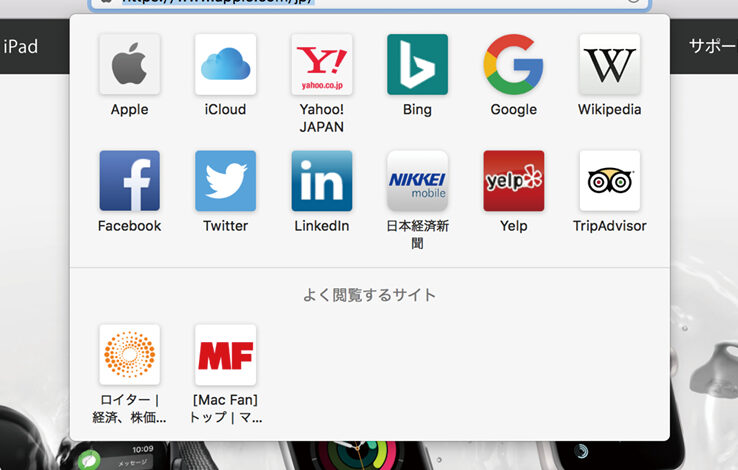This screenshot has height=470, width=738.
Task: Click the 'Google' text label
Action: pos(513,110)
